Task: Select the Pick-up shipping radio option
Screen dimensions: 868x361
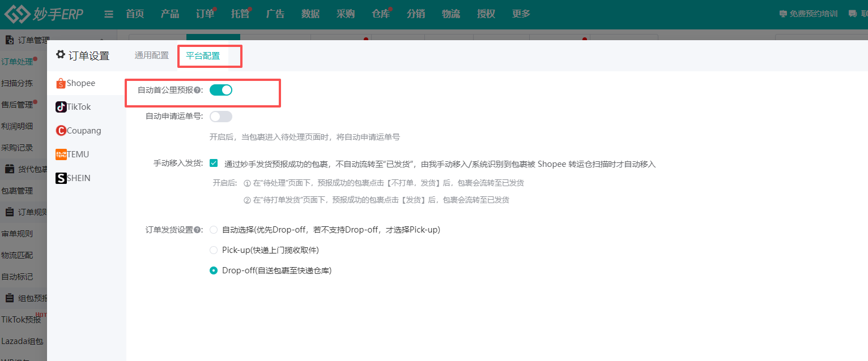Action: (x=214, y=250)
